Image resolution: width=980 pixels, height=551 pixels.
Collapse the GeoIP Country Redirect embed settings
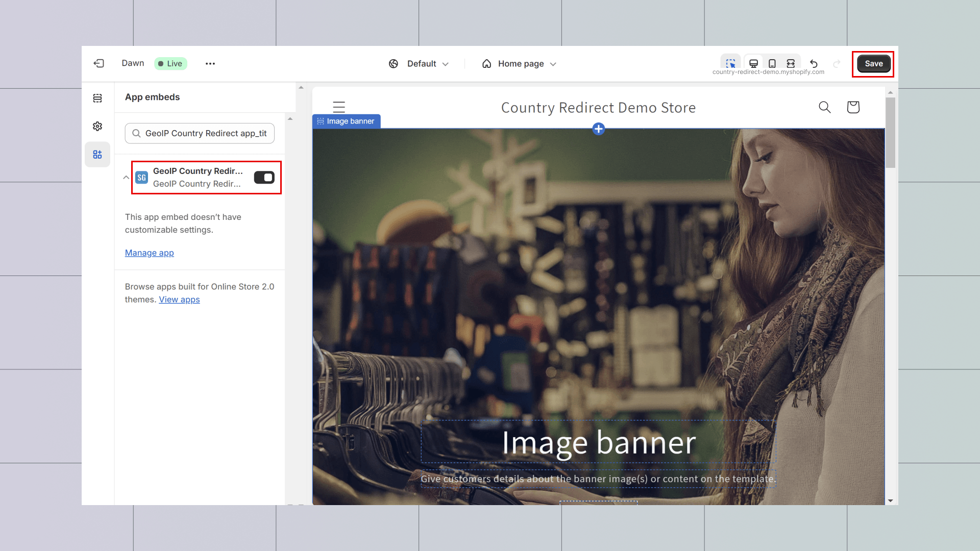tap(126, 178)
